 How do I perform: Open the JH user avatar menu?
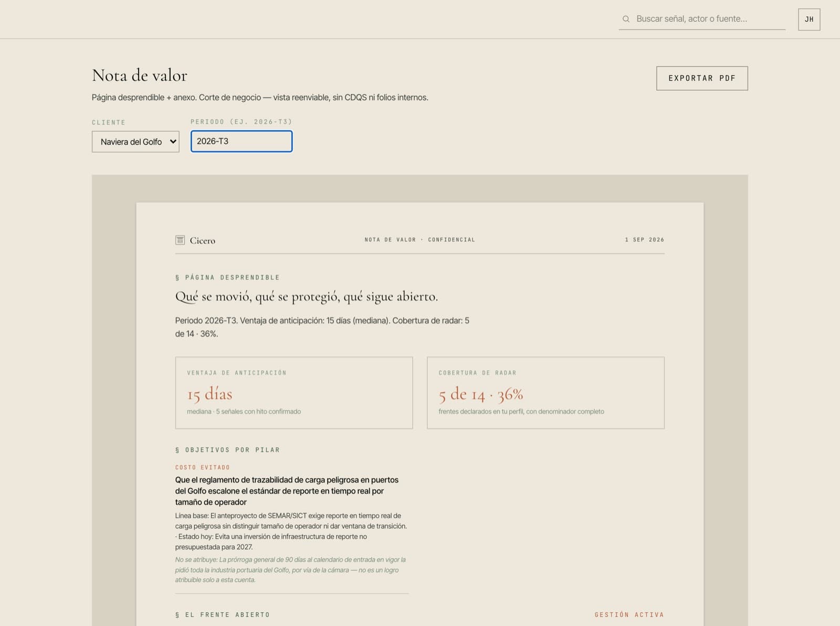[x=809, y=19]
